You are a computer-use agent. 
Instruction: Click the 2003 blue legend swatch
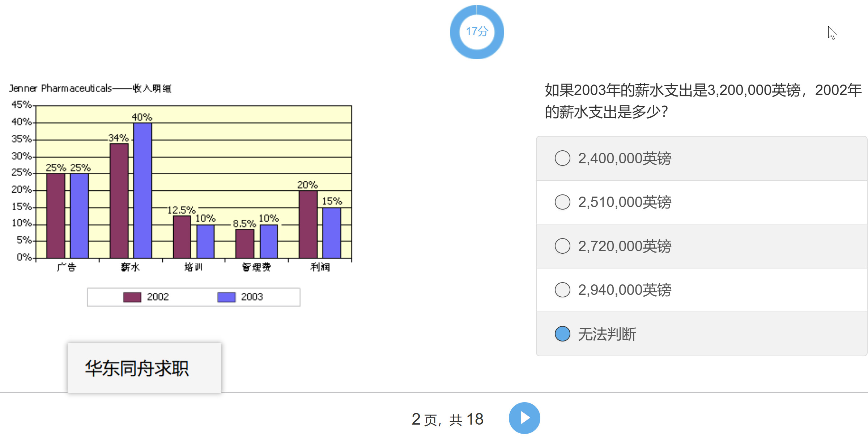coord(226,297)
